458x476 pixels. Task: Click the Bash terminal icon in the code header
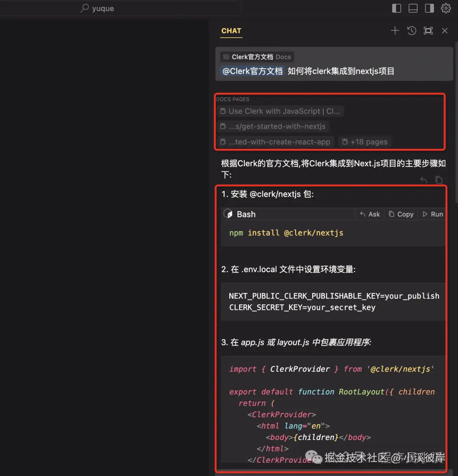(228, 214)
